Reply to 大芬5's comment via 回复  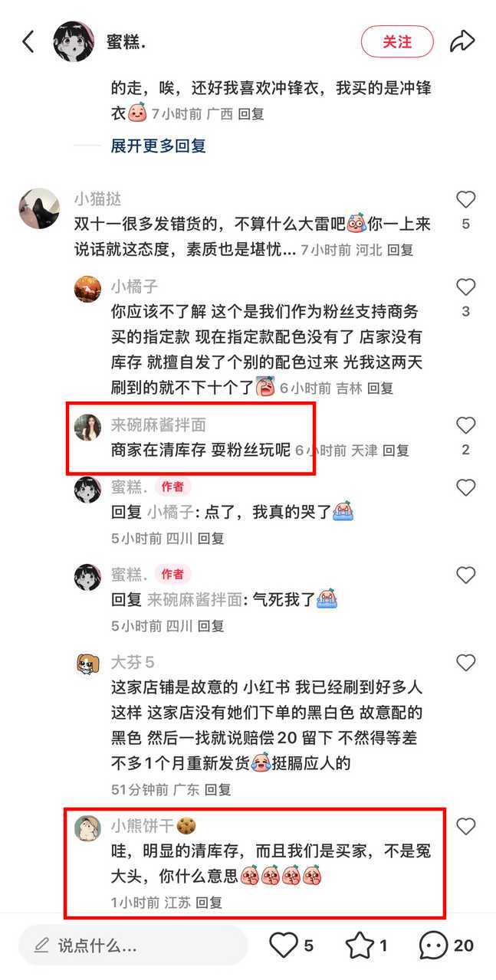(x=218, y=789)
